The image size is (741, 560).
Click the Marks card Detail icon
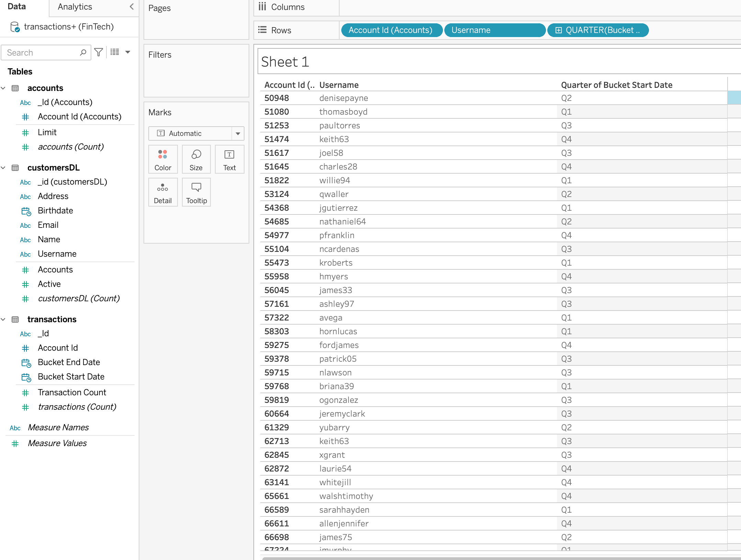click(x=162, y=191)
